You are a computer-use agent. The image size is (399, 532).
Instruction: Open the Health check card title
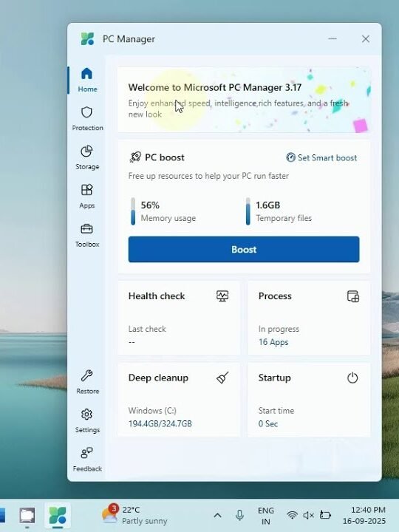[x=157, y=296]
